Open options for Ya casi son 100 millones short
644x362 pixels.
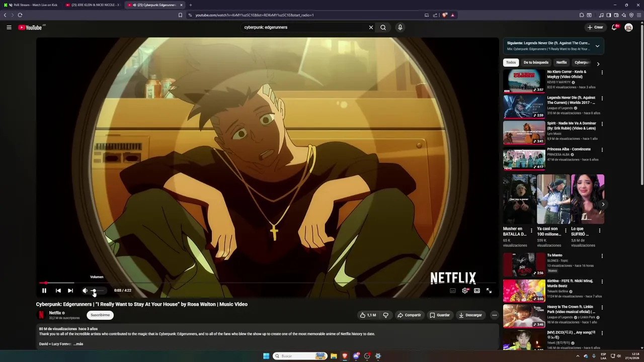[566, 231]
